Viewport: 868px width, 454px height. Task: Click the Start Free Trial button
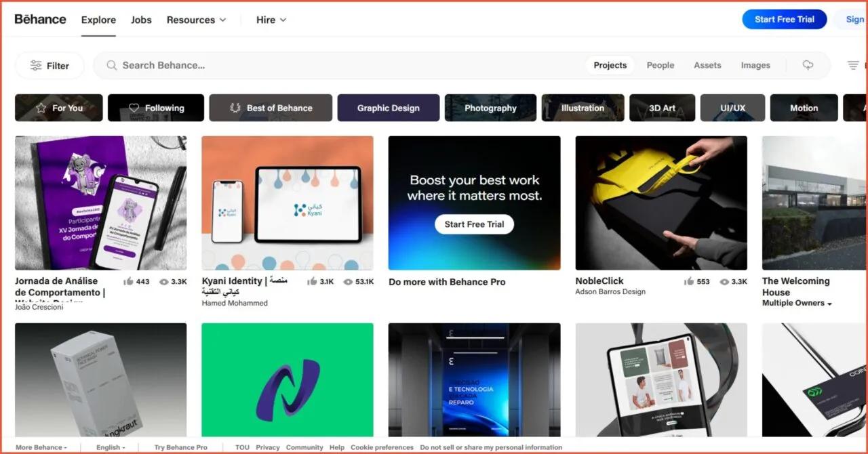[785, 19]
